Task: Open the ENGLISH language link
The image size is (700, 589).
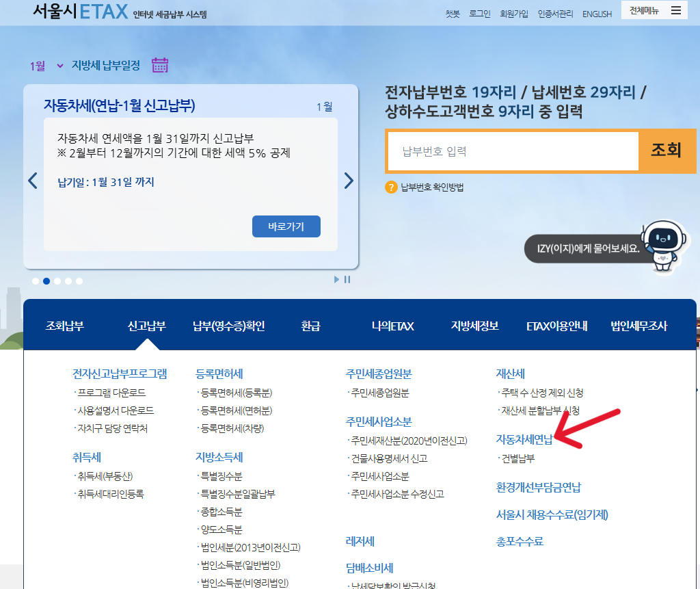Action: pos(597,14)
